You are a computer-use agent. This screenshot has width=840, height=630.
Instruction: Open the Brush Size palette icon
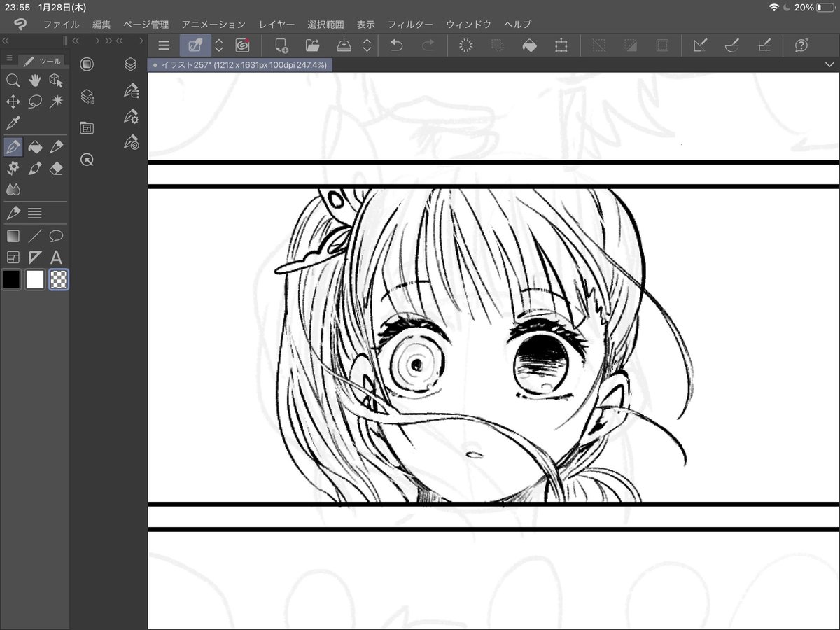point(130,142)
